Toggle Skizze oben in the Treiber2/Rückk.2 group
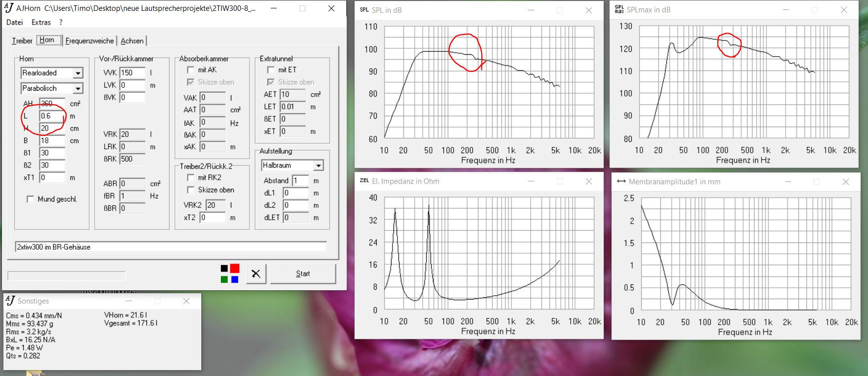The image size is (868, 376). point(191,190)
